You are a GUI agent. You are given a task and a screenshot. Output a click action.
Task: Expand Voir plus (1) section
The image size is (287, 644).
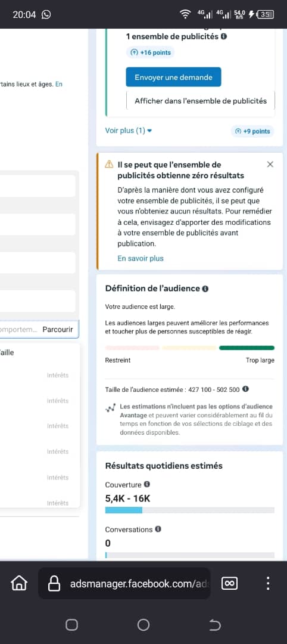click(x=129, y=131)
